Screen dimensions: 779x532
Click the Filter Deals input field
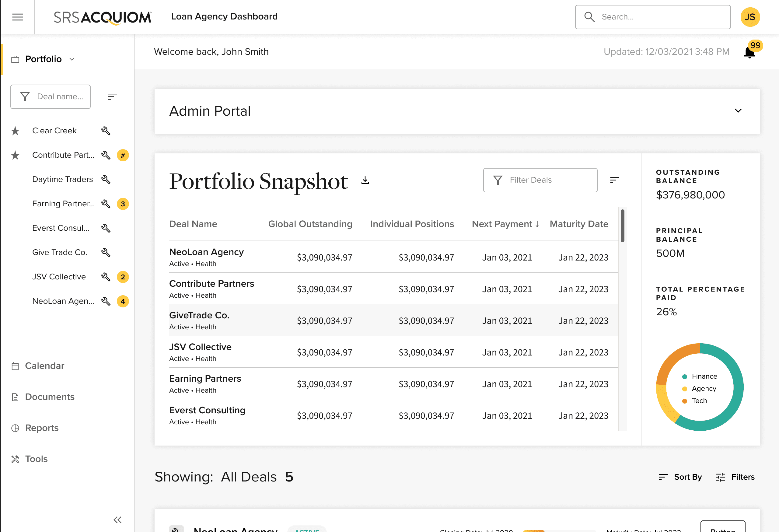pos(540,180)
